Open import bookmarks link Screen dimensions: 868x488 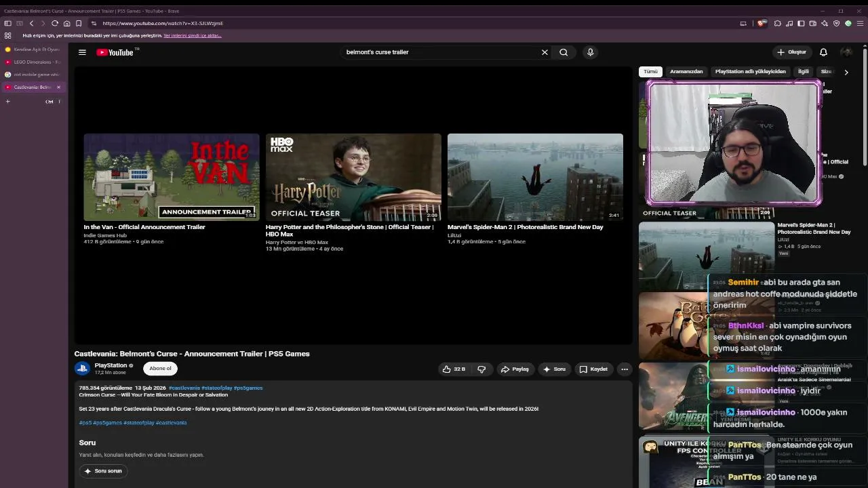tap(193, 35)
